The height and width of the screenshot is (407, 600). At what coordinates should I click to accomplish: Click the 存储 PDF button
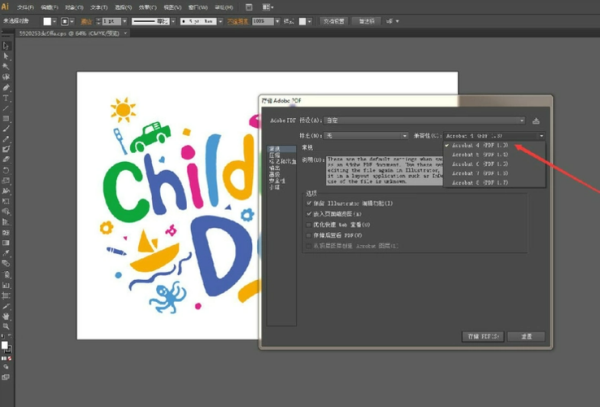point(481,337)
